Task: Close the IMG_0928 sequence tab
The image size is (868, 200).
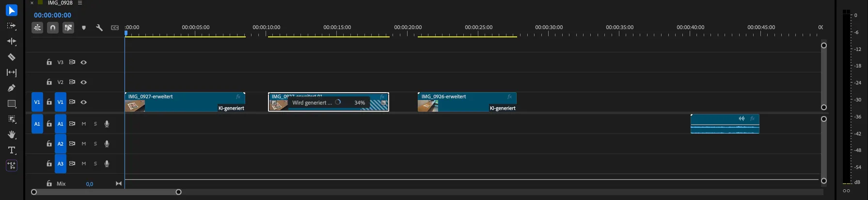Action: click(x=32, y=3)
